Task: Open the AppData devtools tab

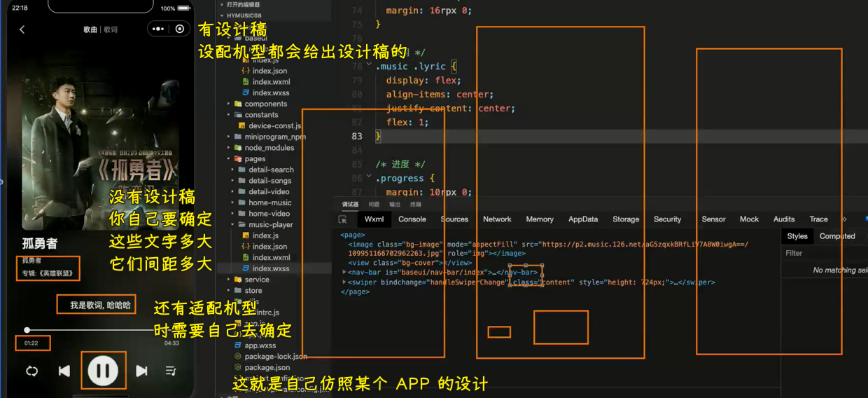Action: click(583, 219)
